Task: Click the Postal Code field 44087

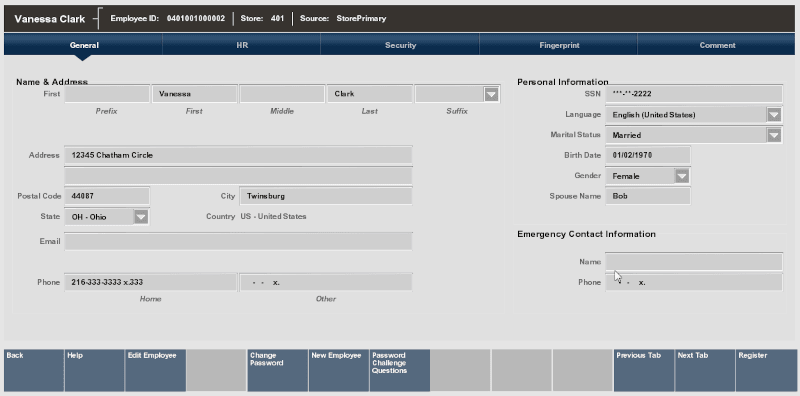Action: click(x=107, y=196)
